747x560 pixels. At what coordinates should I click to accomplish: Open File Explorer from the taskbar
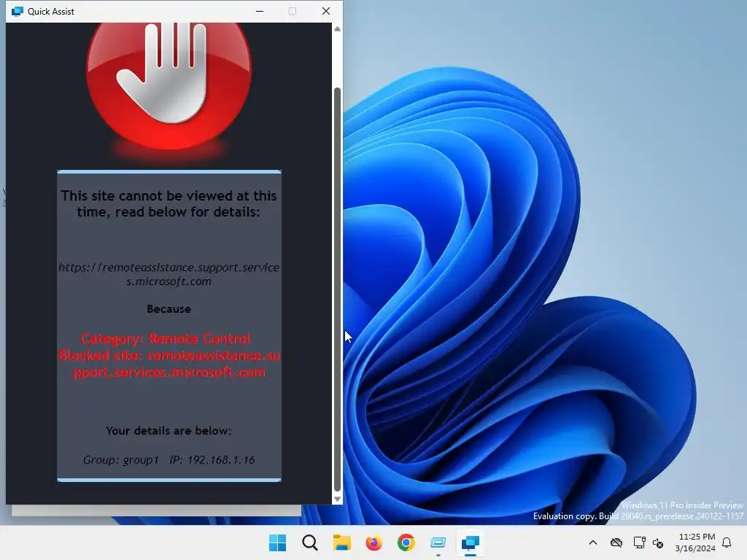coord(341,542)
